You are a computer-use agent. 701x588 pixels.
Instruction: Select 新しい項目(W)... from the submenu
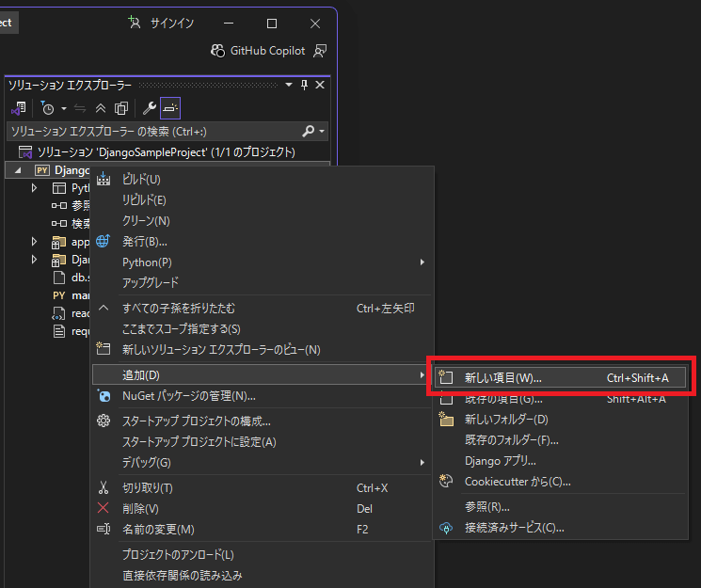[502, 377]
